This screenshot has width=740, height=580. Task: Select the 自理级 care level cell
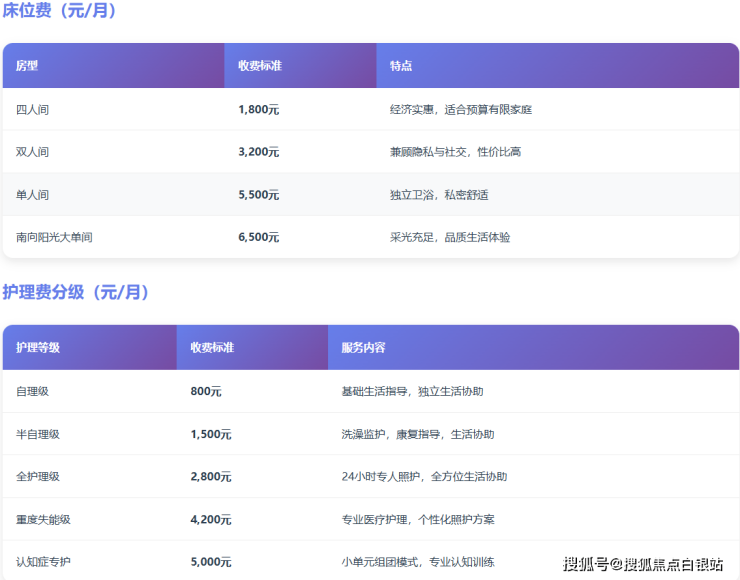(33, 391)
